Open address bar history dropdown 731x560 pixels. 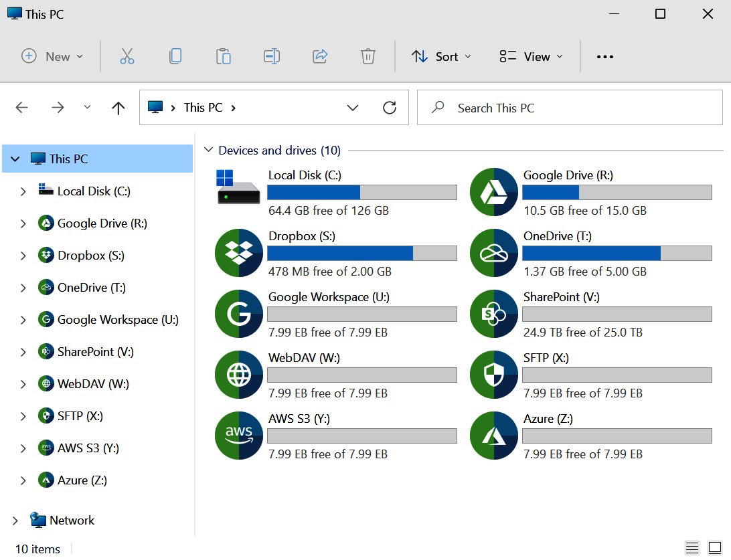tap(353, 108)
